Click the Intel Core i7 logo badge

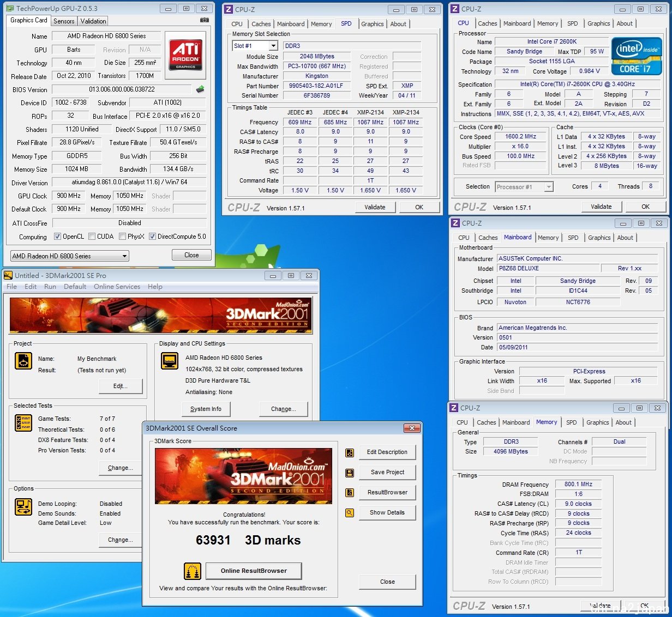point(637,56)
